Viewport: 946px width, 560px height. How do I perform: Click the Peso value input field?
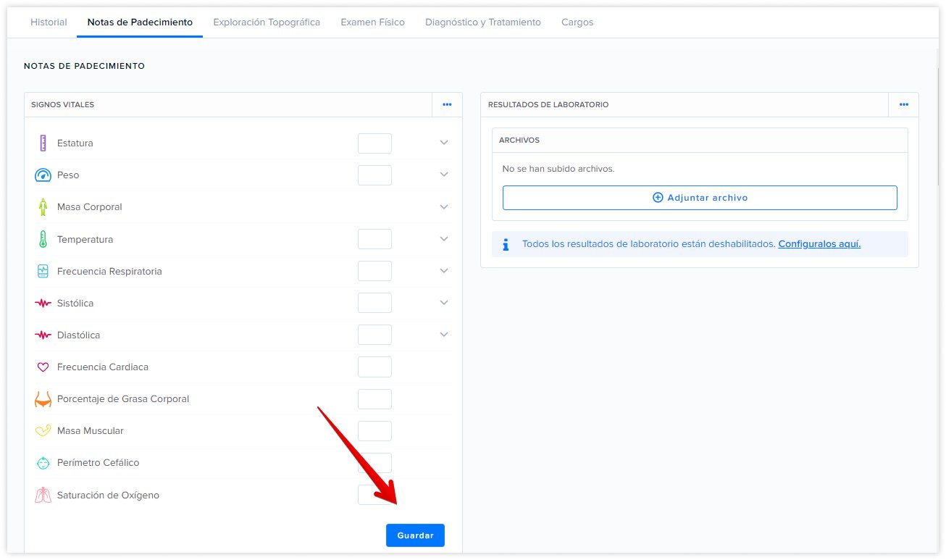tap(374, 175)
